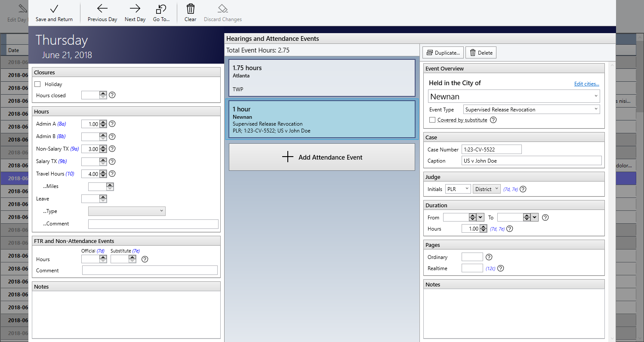Open help for Hours closed
Screen dimensions: 644x342
coord(112,96)
